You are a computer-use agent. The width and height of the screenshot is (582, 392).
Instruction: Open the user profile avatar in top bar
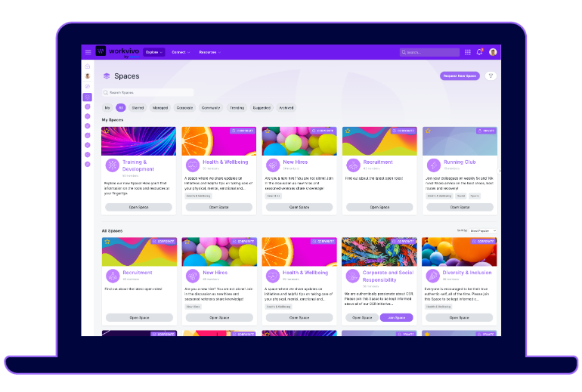pos(493,52)
